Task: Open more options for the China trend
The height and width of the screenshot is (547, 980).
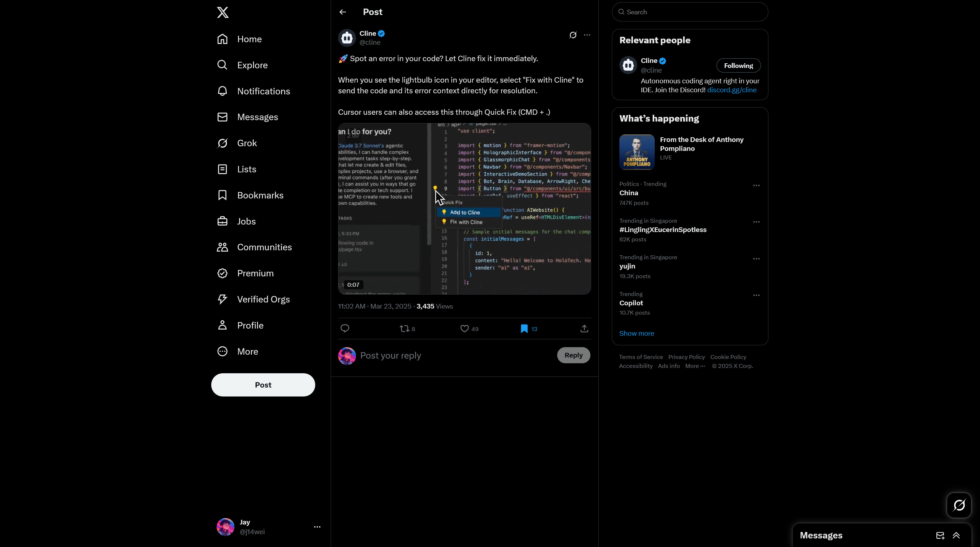Action: [x=756, y=186]
